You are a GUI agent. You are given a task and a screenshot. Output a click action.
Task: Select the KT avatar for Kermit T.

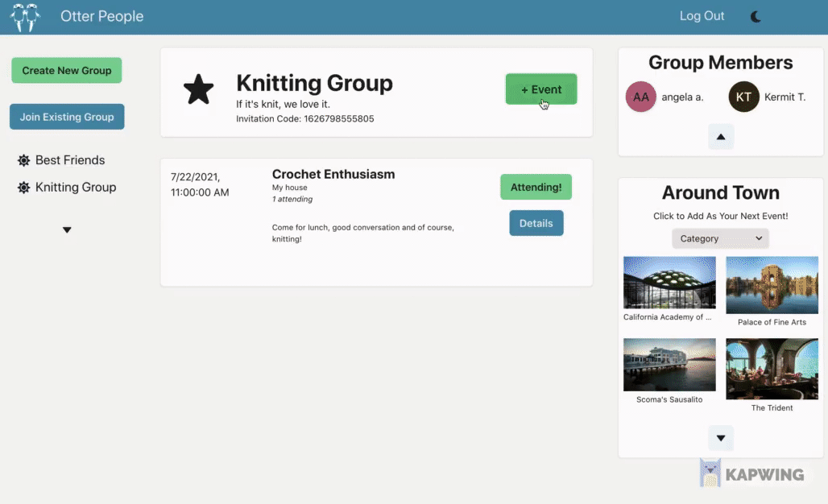[743, 97]
